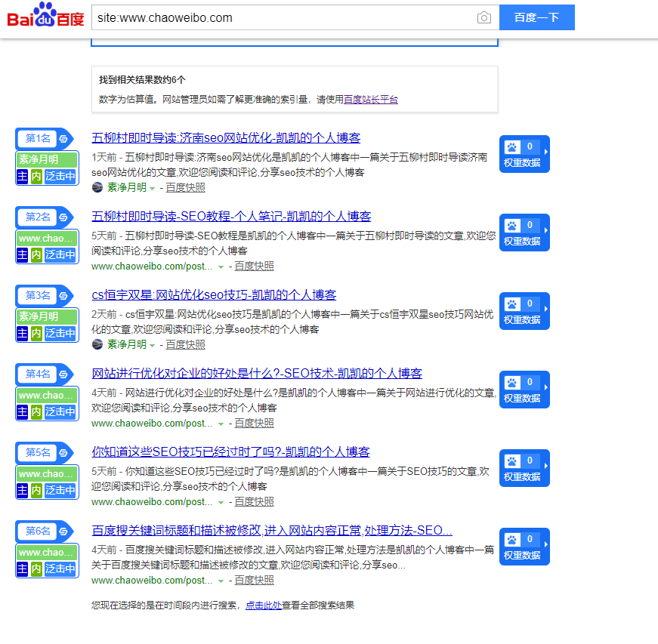Expand the dropdown arrow after 素净月明, first result
This screenshot has height=644, width=658.
click(x=153, y=189)
